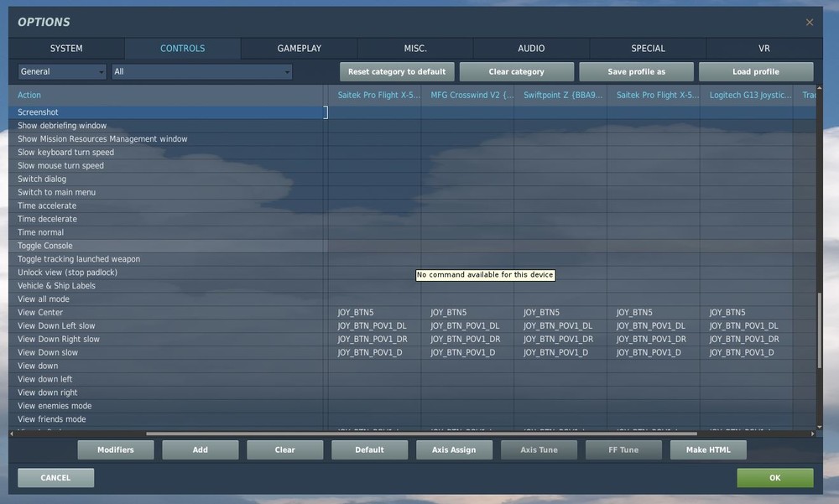Select Show Mission Resources Management window row
The height and width of the screenshot is (504, 839).
[x=165, y=139]
